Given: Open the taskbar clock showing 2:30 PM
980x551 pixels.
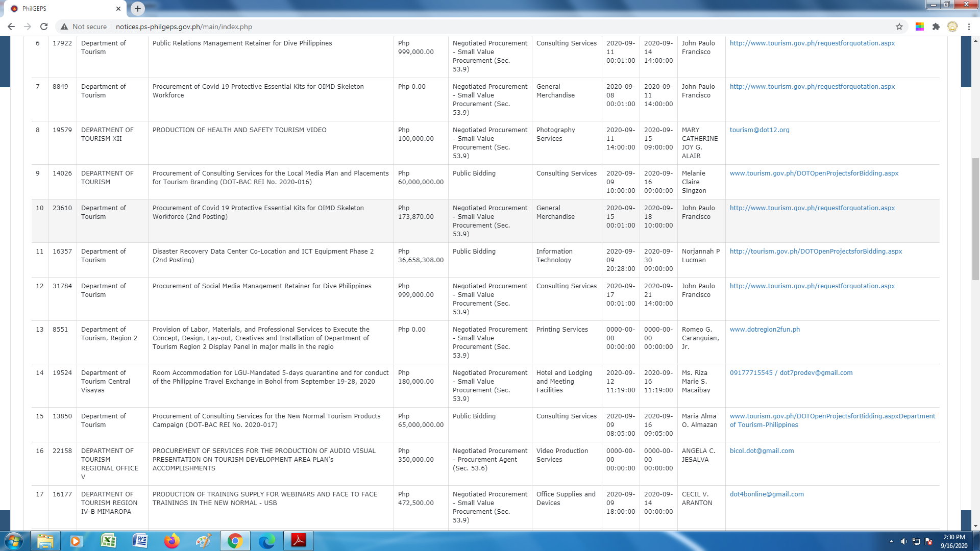Looking at the screenshot, I should coord(954,541).
